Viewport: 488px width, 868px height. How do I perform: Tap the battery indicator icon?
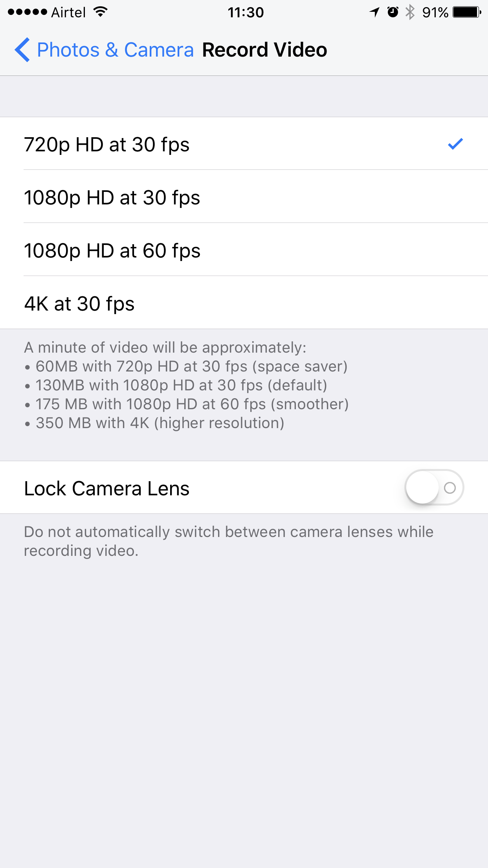pos(467,12)
